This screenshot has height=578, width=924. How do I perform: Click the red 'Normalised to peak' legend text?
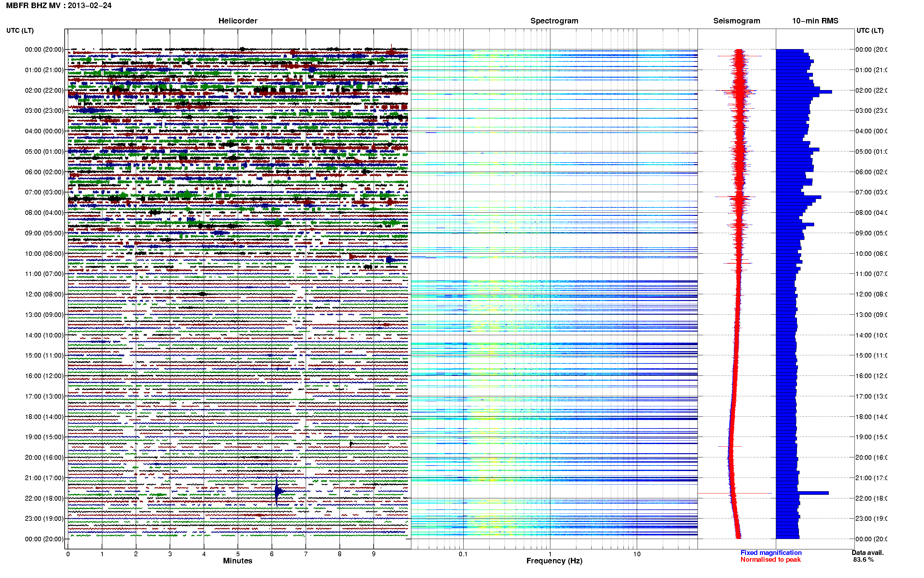[770, 560]
